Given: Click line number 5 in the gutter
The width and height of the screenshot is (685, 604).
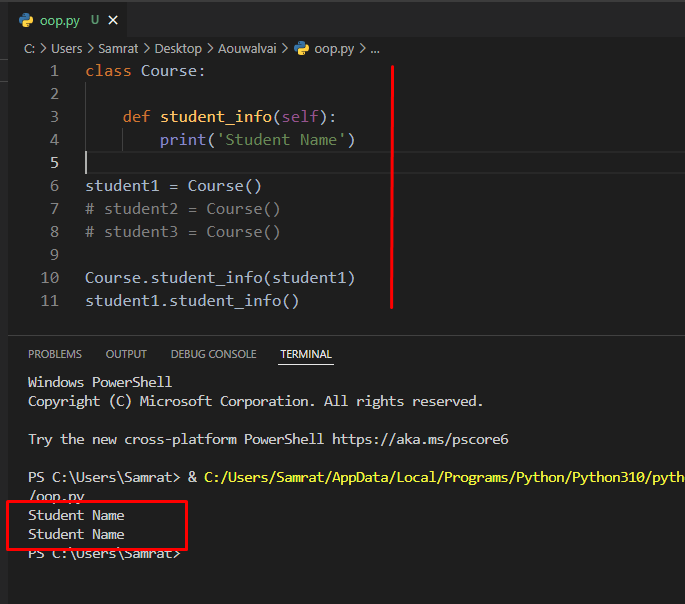Looking at the screenshot, I should [54, 162].
